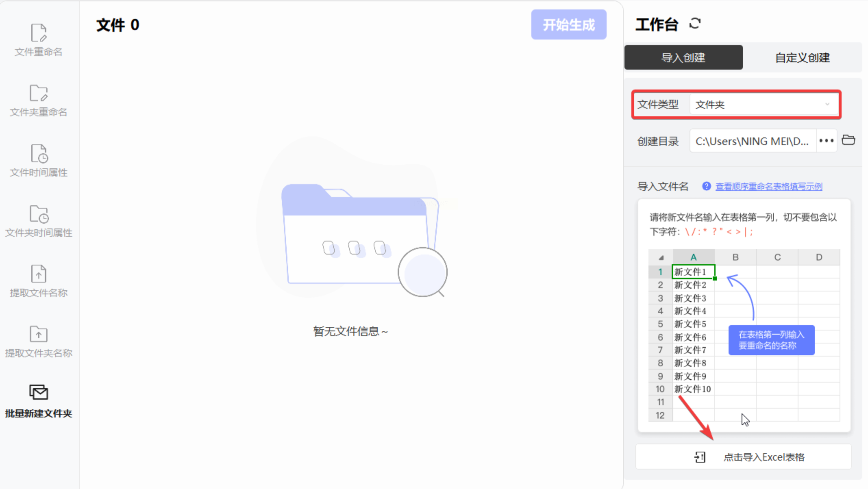Click the three-dots browse directory button

(826, 141)
